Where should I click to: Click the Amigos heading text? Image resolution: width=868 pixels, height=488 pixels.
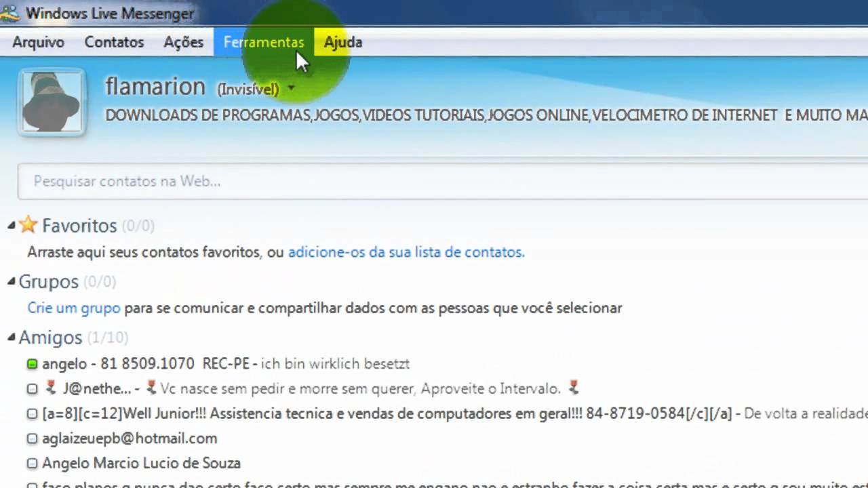[50, 337]
